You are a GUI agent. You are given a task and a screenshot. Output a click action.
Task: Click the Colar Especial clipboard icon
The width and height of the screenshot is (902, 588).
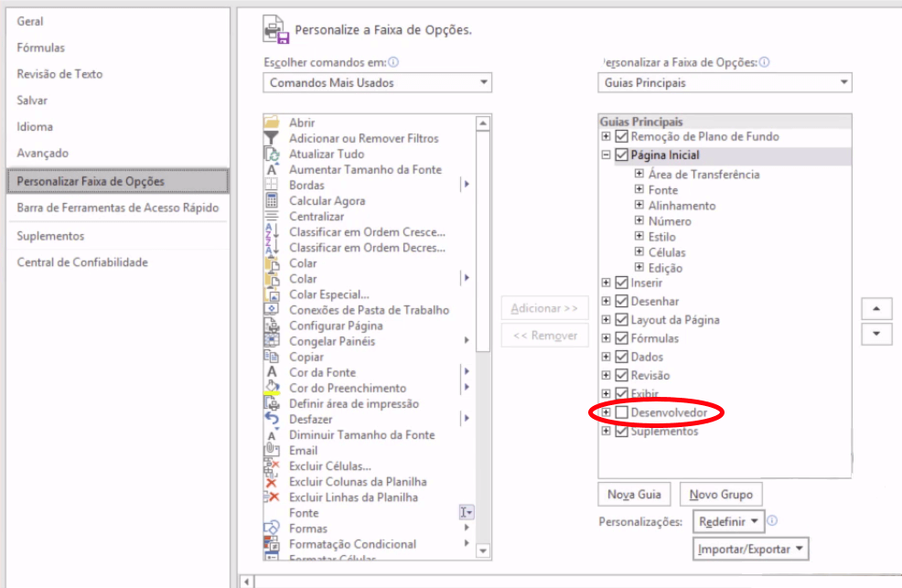[x=272, y=294]
